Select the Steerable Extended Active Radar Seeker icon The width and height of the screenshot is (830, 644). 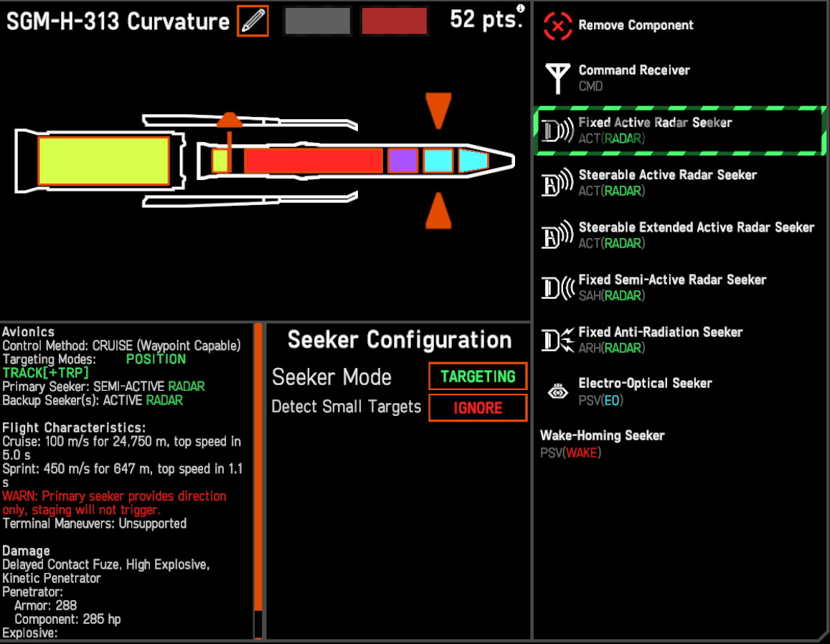(x=558, y=235)
